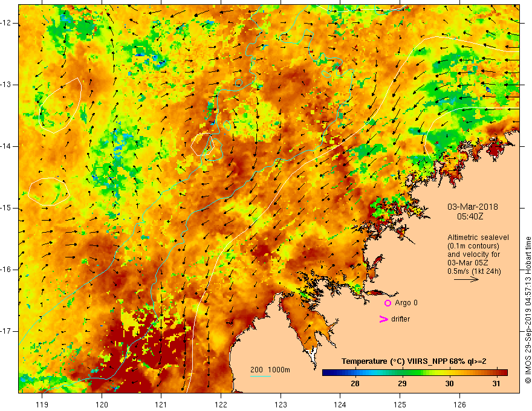Click the '(0.1m contours)' text
This screenshot has height=411, width=532.
pyautogui.click(x=473, y=246)
